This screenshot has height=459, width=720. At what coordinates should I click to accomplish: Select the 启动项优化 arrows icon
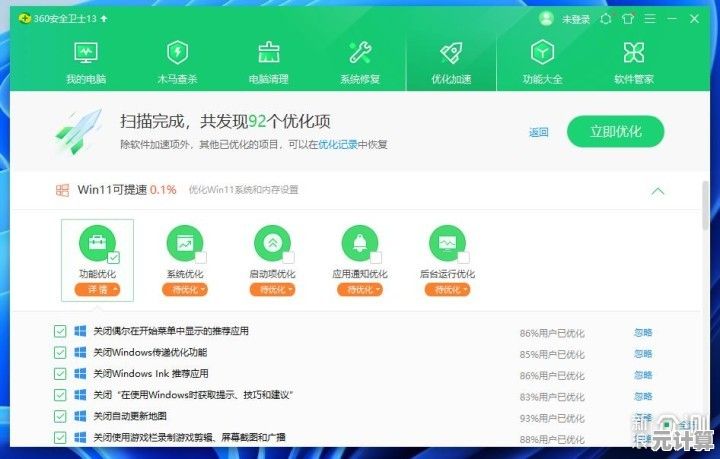[272, 243]
